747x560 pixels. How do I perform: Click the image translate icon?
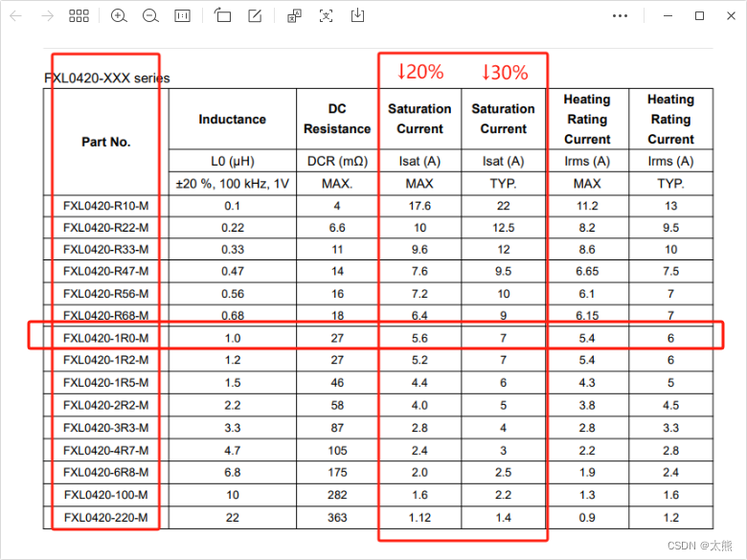tap(294, 16)
